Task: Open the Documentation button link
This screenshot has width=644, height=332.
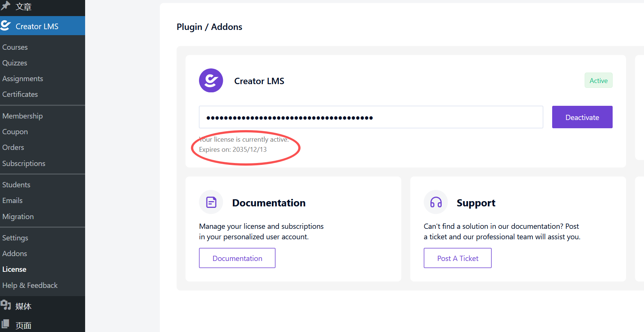Action: coord(237,258)
